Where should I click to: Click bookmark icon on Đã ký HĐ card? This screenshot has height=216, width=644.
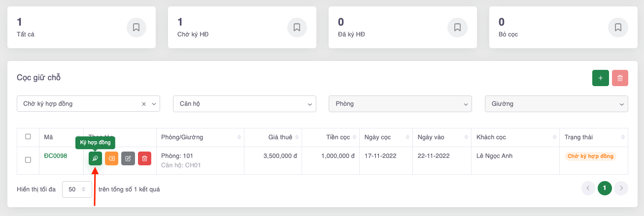tap(457, 28)
